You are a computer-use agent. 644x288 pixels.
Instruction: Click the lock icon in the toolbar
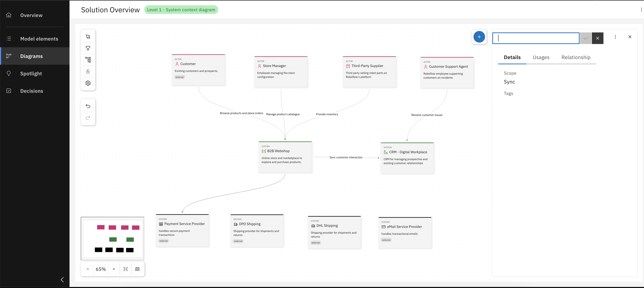88,71
